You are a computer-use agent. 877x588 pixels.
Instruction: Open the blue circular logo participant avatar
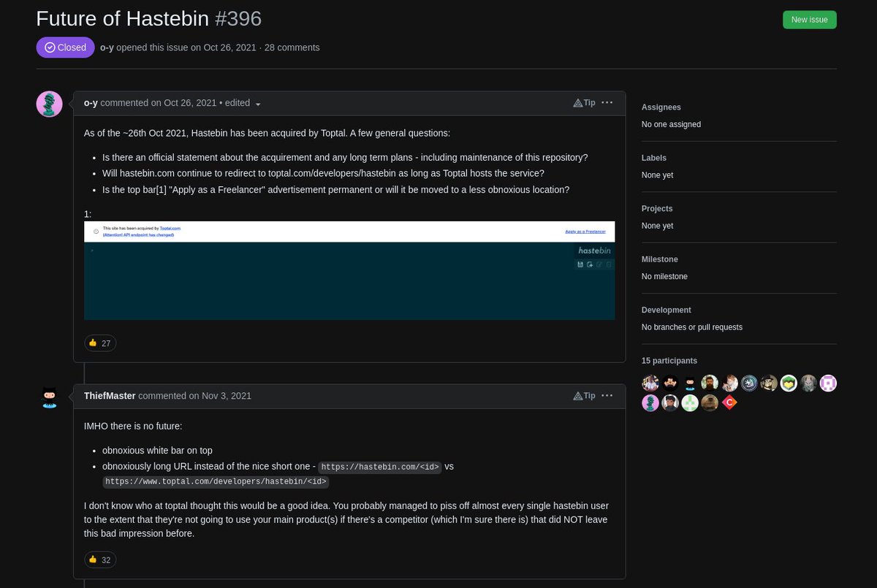pos(749,383)
